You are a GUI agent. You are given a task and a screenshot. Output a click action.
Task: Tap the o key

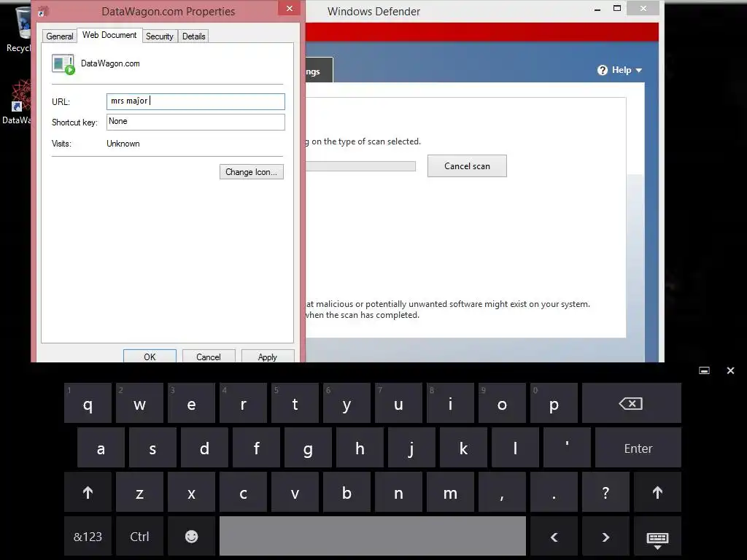pyautogui.click(x=502, y=403)
